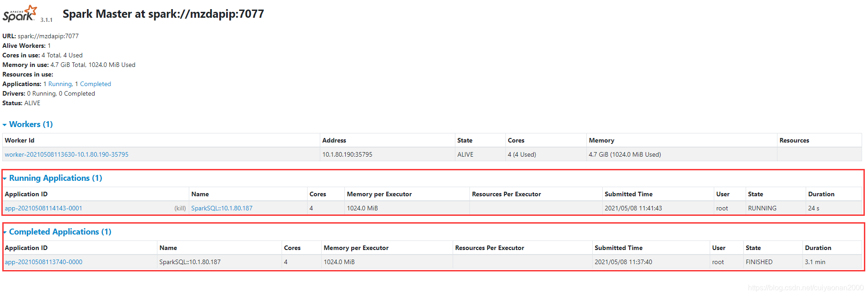
Task: Click the Spark Master page title
Action: pos(163,14)
